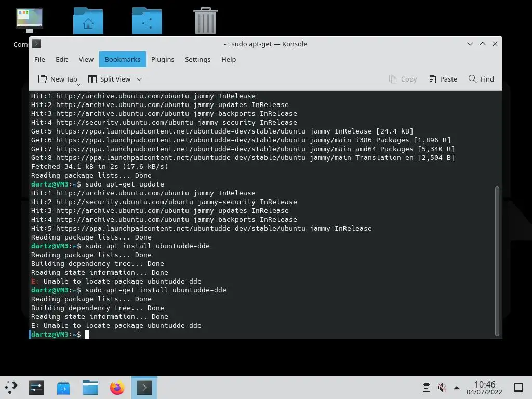Click the Split View button
Screen dimensions: 532x399
[110, 79]
